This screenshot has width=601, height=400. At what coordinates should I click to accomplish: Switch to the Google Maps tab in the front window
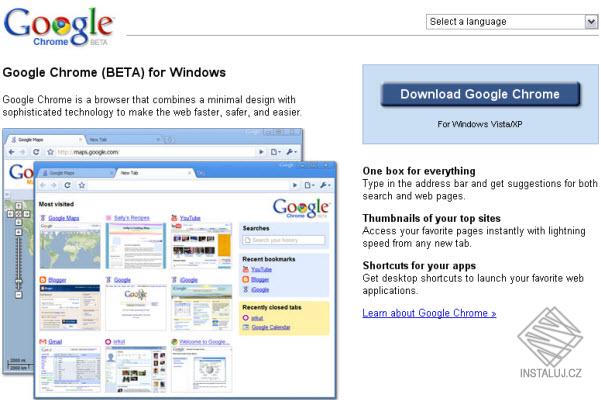(77, 173)
